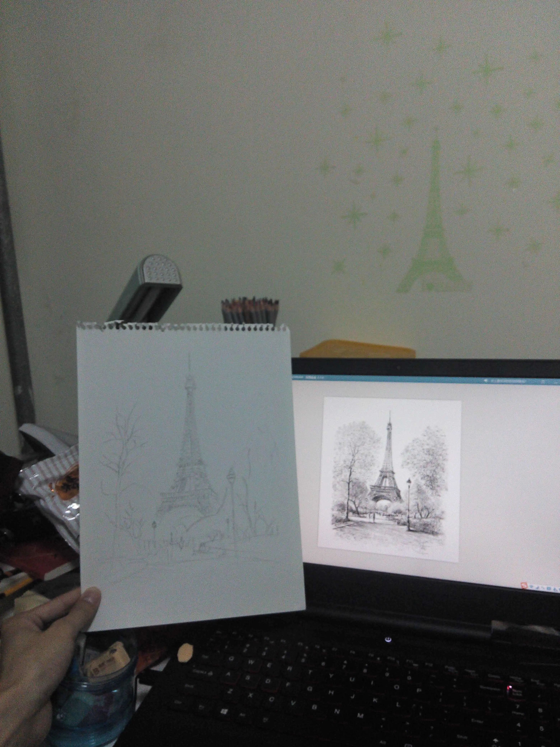Click the rightmost icon on IME toolbar

pyautogui.click(x=559, y=590)
